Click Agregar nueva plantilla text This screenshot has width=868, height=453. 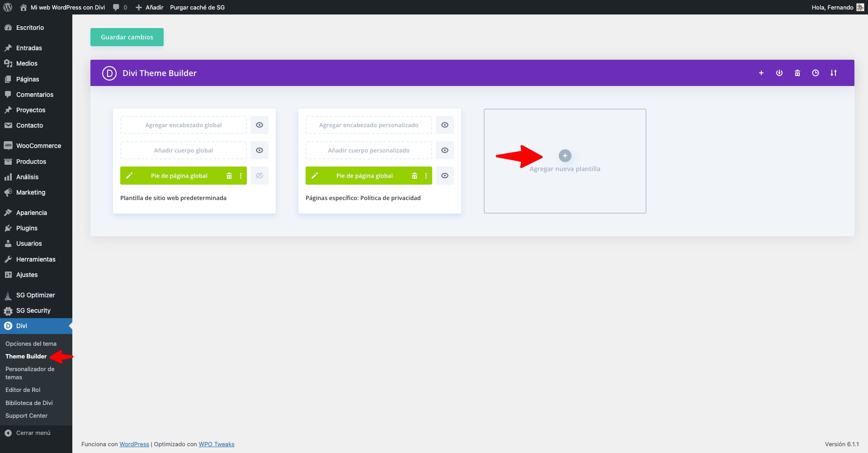(x=565, y=169)
